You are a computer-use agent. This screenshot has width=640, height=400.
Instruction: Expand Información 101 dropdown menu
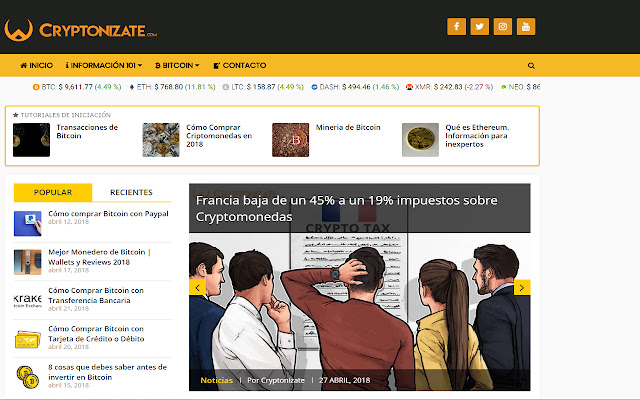[104, 65]
